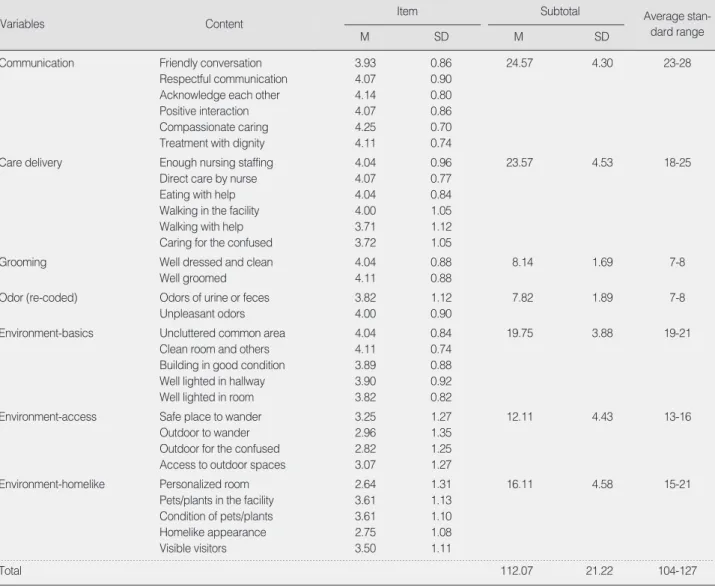This screenshot has width=715, height=587.
Task: Select 'Well lighted in room' text
Action: pos(206,397)
